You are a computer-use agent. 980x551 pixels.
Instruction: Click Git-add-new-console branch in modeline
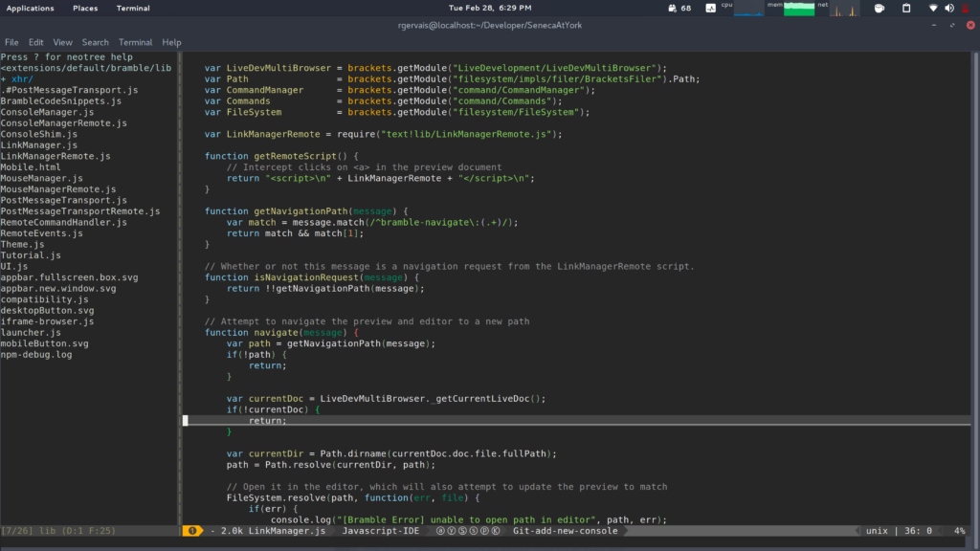coord(565,530)
